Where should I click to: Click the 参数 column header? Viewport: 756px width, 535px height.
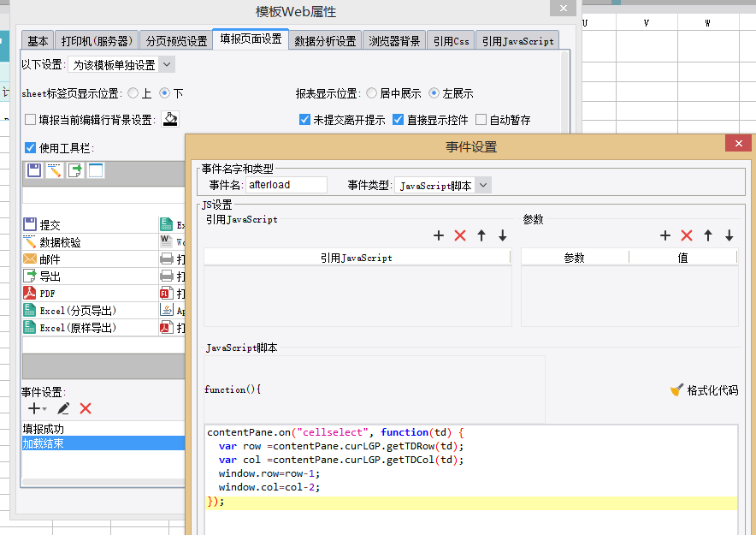(575, 258)
